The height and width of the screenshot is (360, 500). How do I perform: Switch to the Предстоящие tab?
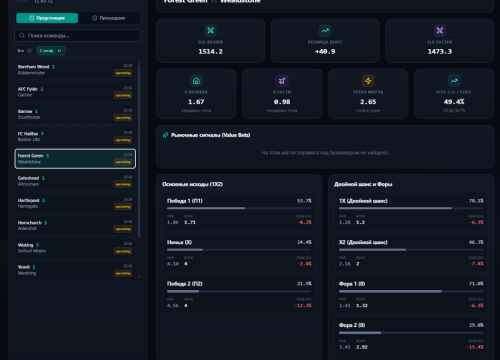[47, 18]
